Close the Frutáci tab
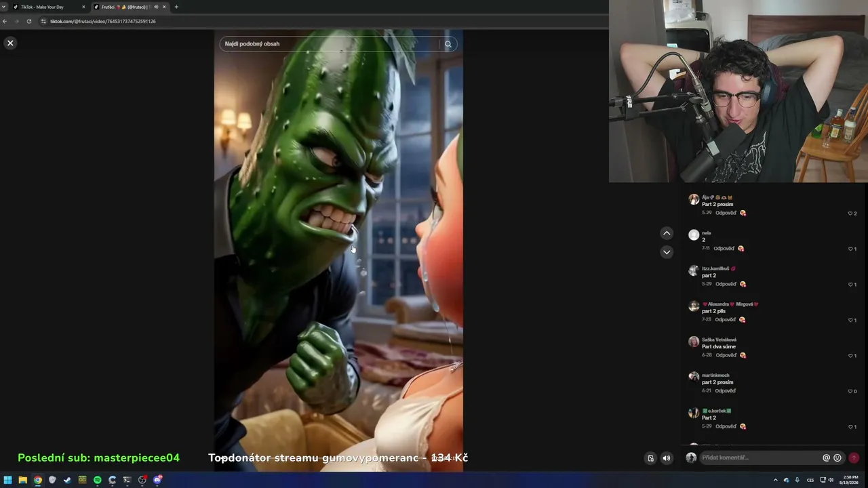 click(164, 7)
